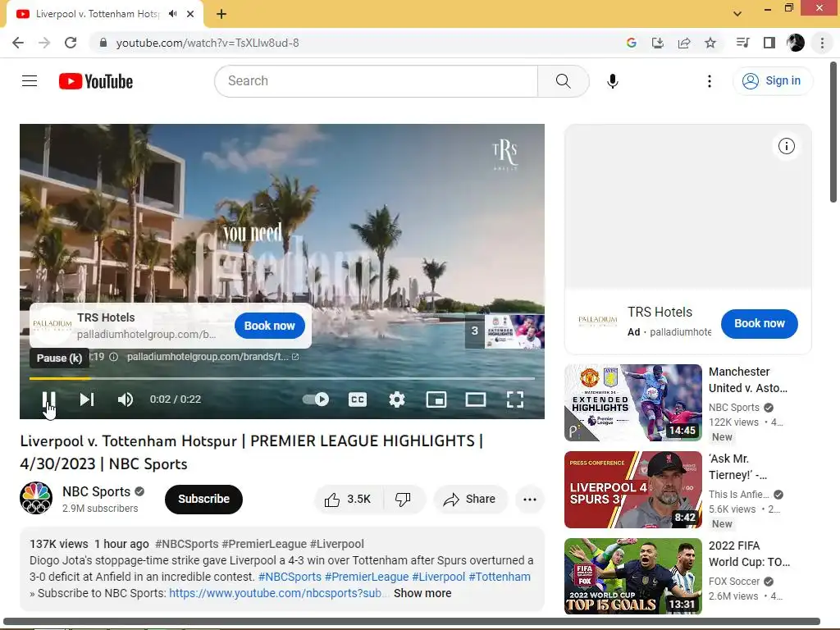Bookmark this tab with star icon
This screenshot has width=840, height=630.
tap(710, 43)
